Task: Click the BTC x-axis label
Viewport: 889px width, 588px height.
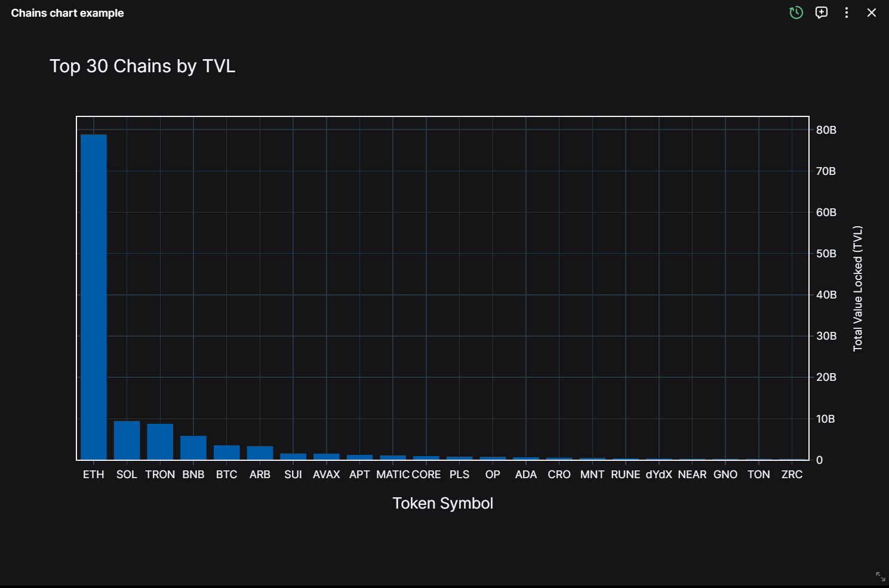Action: click(227, 475)
